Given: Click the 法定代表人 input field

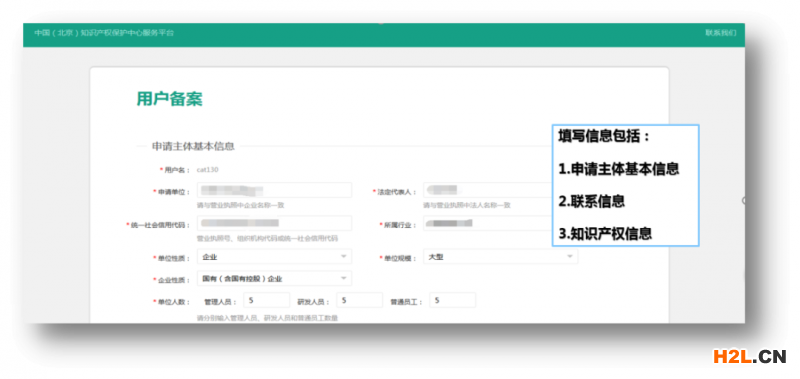Looking at the screenshot, I should coord(487,190).
